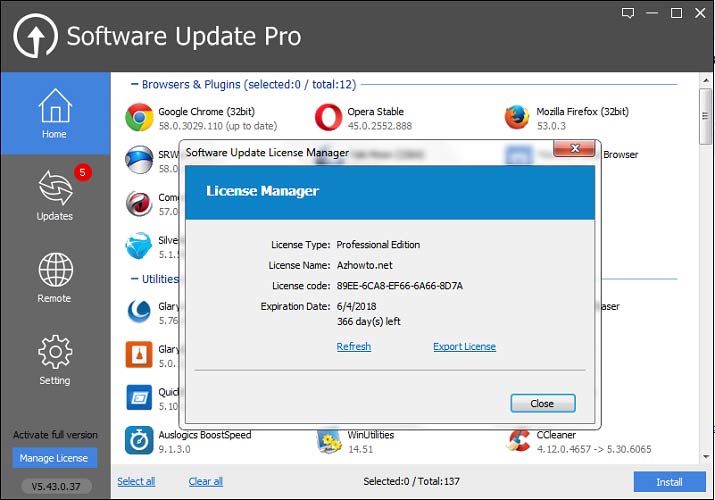715x500 pixels.
Task: Click the red 5 updates badge
Action: 83,172
